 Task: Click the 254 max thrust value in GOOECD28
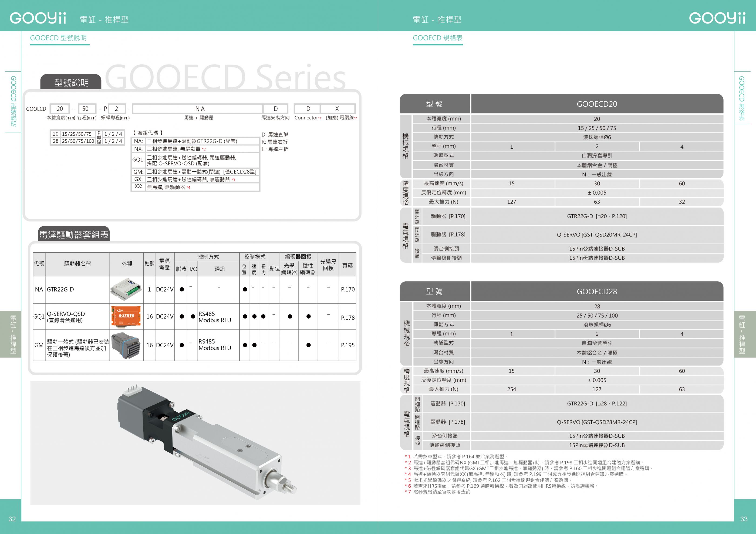click(x=511, y=389)
